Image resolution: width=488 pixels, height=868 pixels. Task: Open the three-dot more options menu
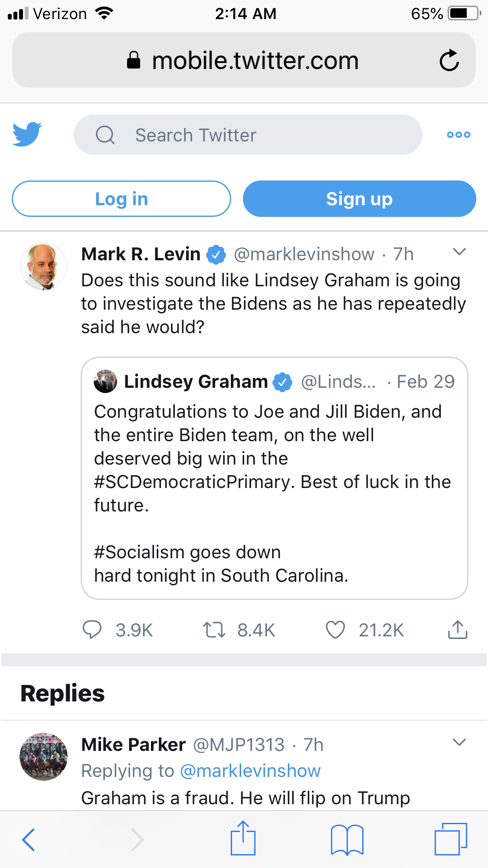[x=459, y=135]
